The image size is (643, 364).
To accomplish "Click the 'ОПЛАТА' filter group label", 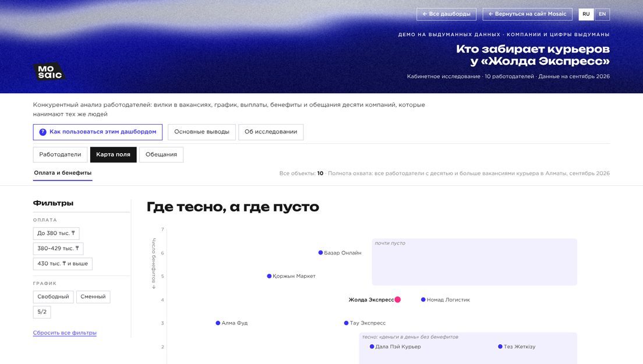I will [45, 220].
